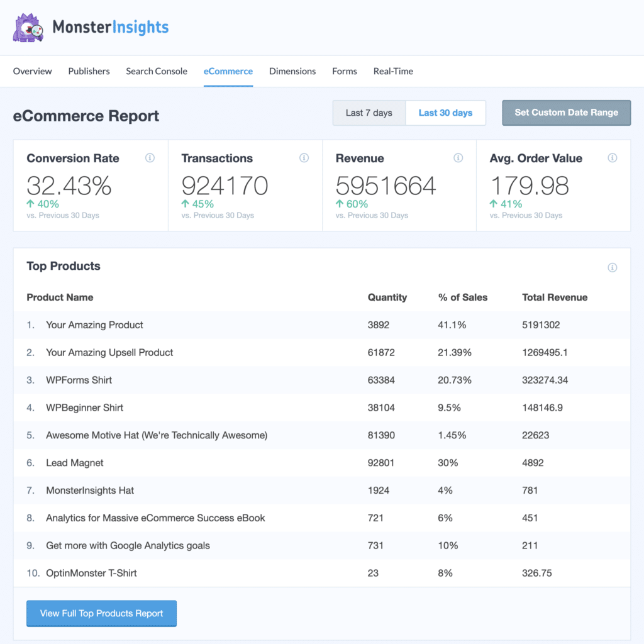Go to the Search Console section

156,71
